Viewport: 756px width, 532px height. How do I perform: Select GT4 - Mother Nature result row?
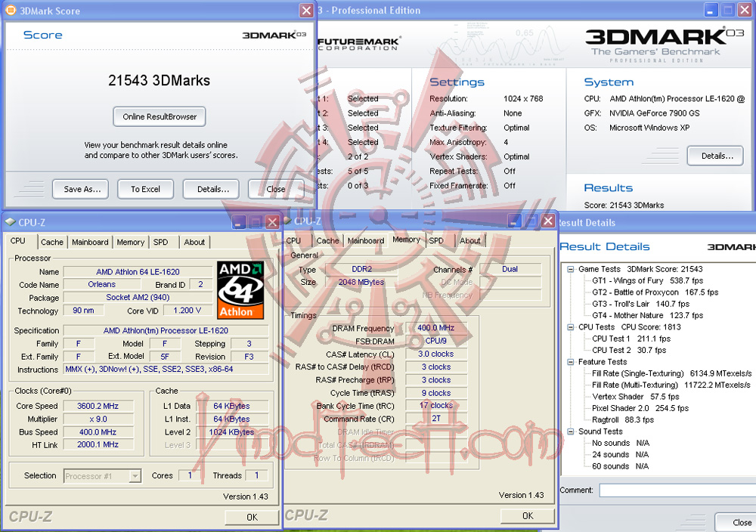coord(648,316)
